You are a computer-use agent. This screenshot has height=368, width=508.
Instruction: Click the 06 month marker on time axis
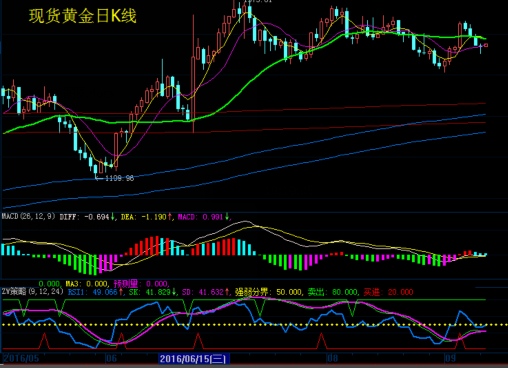click(111, 359)
